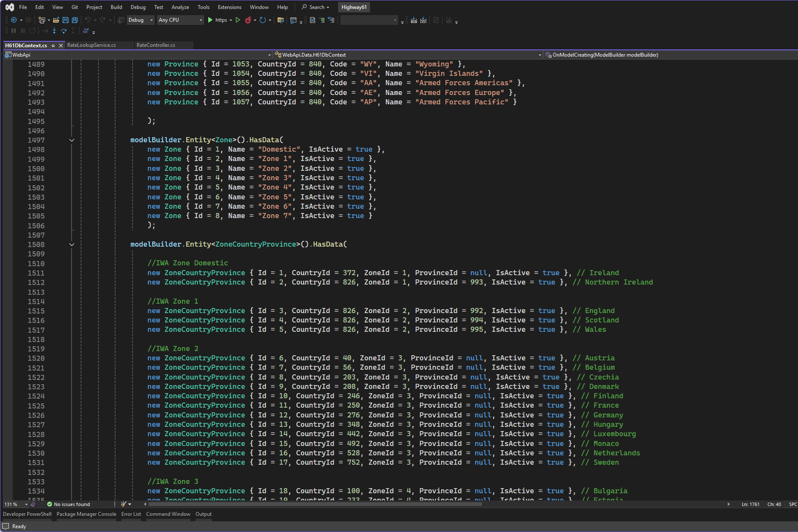
Task: Open the Error List panel
Action: 131,514
